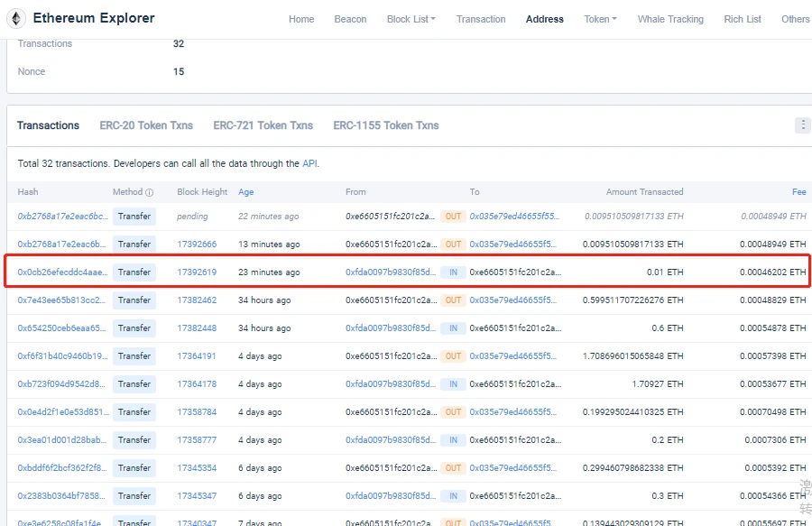Viewport: 812px width, 526px height.
Task: Switch to ERC-721 Token Txns tab
Action: point(263,125)
